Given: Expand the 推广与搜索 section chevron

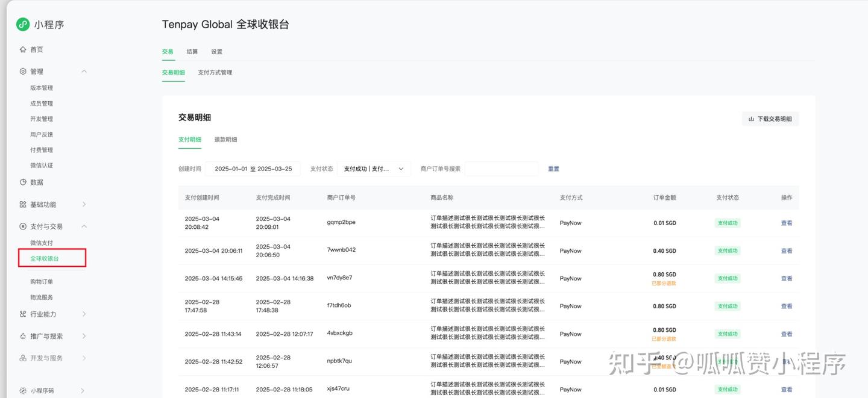Looking at the screenshot, I should coord(84,335).
